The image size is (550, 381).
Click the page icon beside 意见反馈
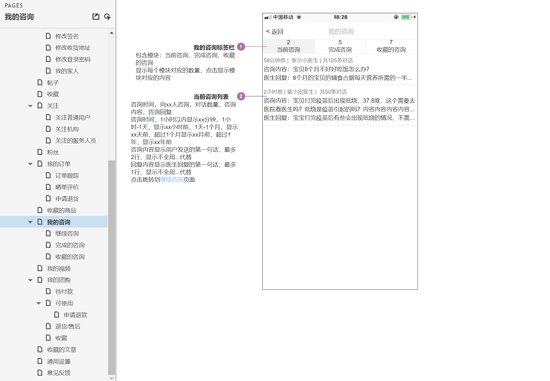click(x=40, y=373)
